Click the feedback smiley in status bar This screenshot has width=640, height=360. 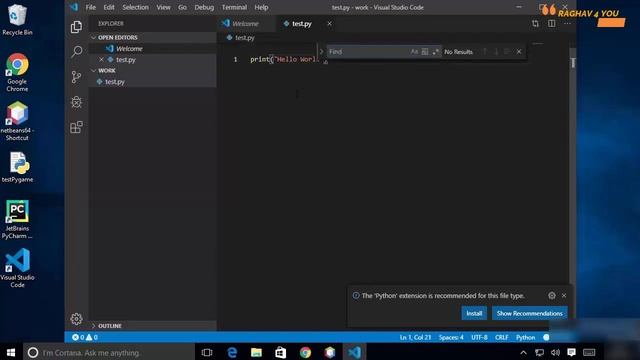click(x=546, y=338)
